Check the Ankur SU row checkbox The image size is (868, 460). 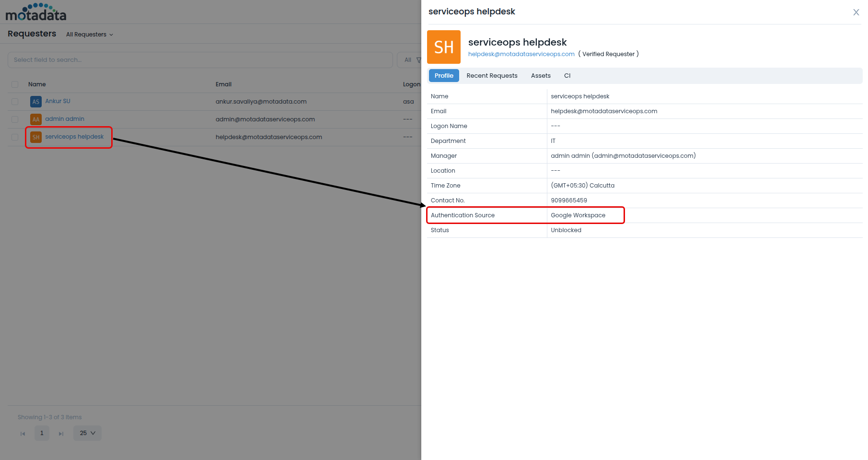(15, 102)
